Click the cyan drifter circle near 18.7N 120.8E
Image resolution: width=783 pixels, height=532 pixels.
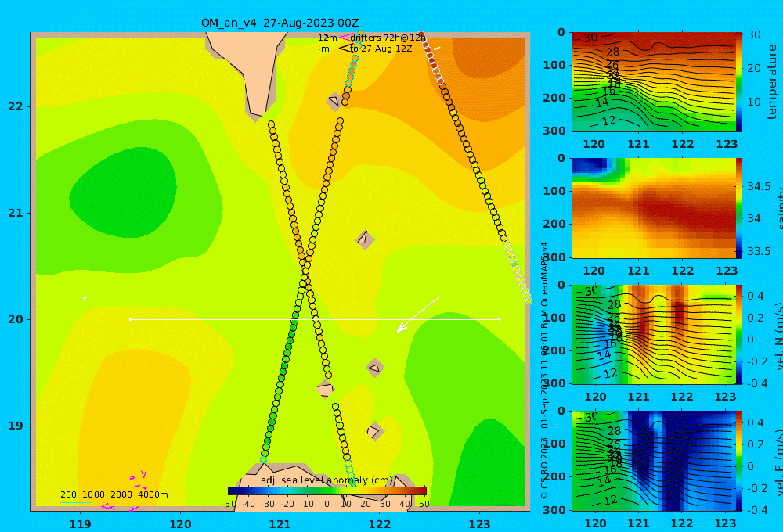pyautogui.click(x=263, y=460)
